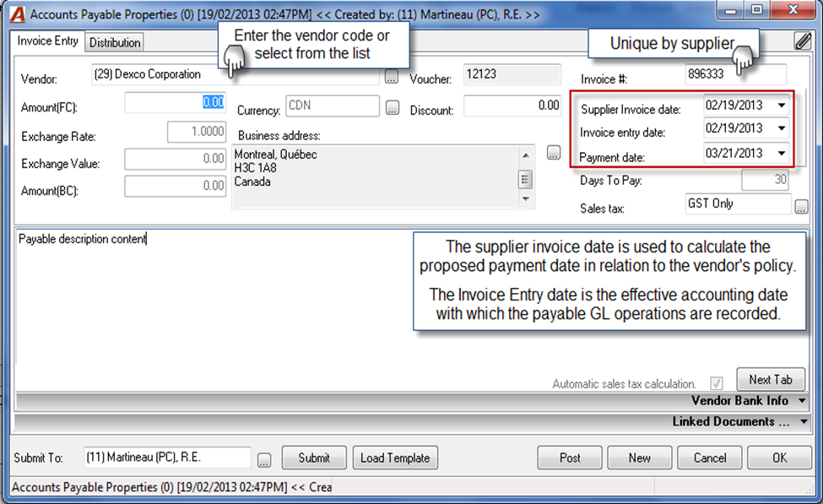Click Load Template button
Screen dimensions: 823x504
(395, 458)
